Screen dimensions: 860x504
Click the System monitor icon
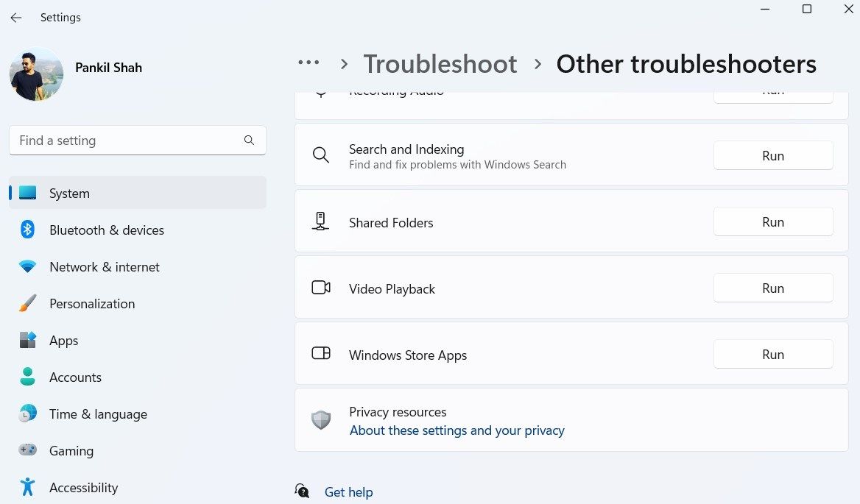pos(27,193)
